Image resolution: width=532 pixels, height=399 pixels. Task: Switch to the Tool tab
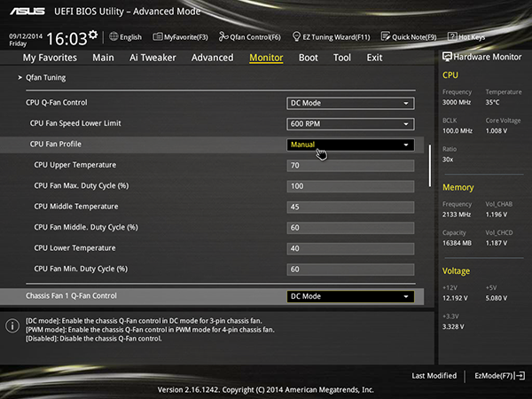(x=342, y=58)
